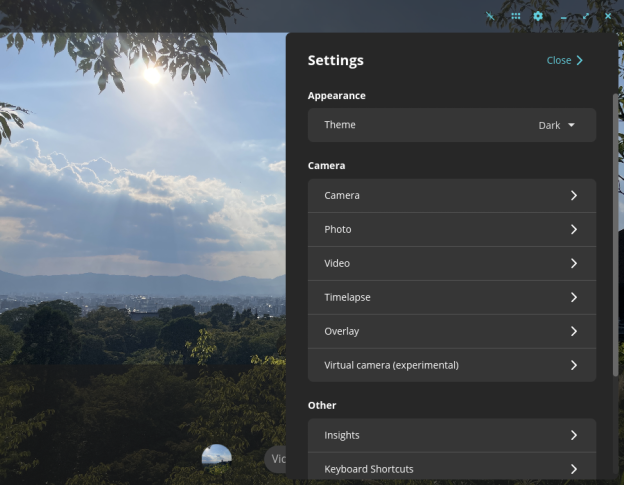Screen dimensions: 624x485
Task: Click the fullscreen arrows icon
Action: (586, 16)
